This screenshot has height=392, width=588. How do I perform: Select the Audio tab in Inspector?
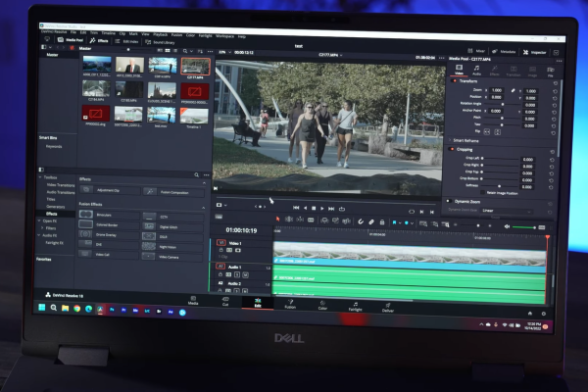point(476,72)
